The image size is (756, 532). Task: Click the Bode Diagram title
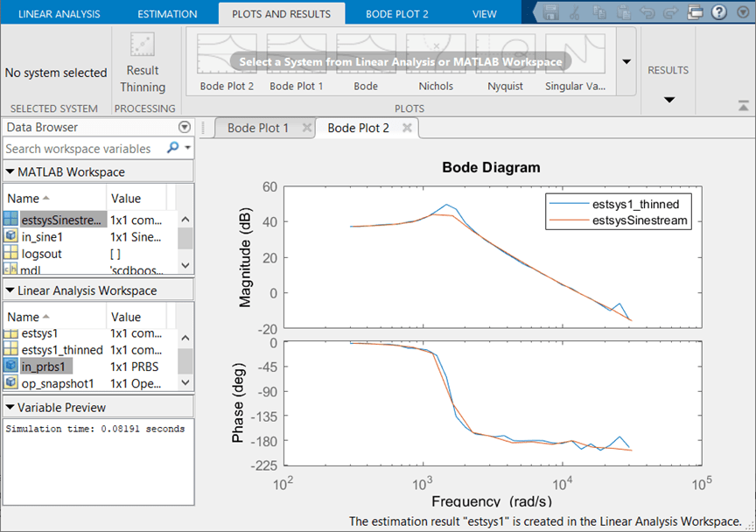pos(491,167)
